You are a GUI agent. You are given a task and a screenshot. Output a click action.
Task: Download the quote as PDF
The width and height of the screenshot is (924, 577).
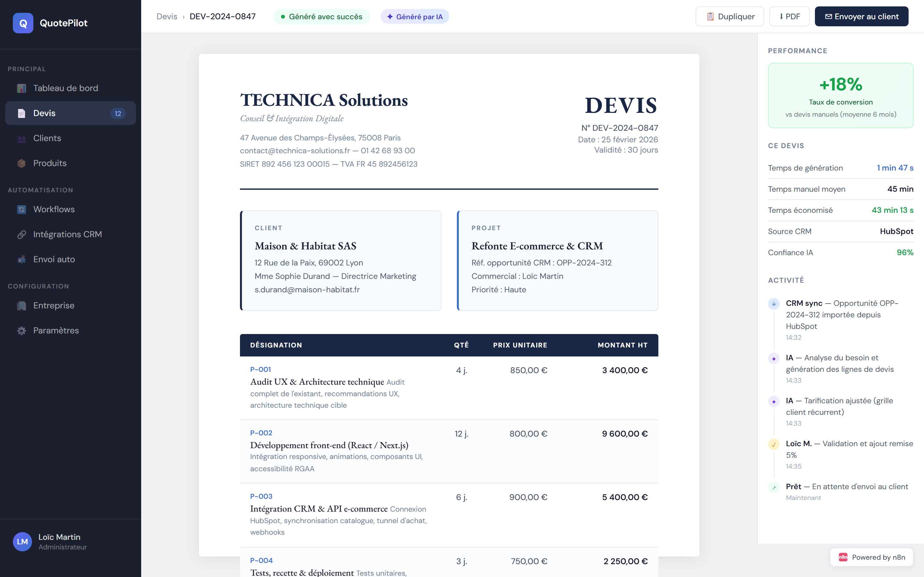tap(789, 16)
